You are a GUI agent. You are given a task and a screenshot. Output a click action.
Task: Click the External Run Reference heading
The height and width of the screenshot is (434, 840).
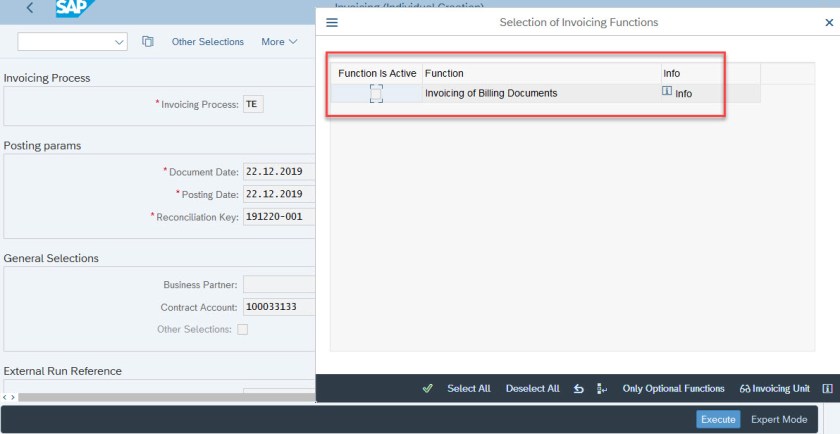coord(63,371)
